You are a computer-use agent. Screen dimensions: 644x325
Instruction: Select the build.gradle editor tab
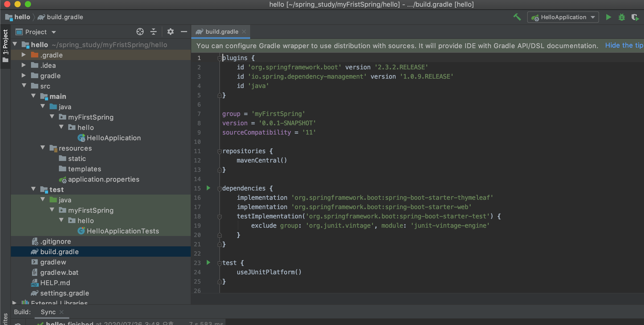coord(221,32)
